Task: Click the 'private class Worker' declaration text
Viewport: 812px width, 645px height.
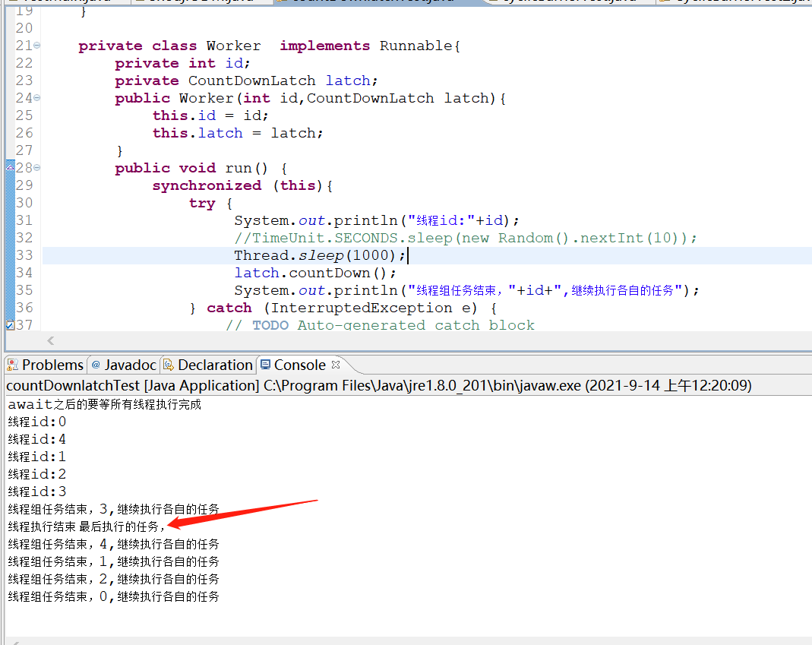Action: (169, 46)
